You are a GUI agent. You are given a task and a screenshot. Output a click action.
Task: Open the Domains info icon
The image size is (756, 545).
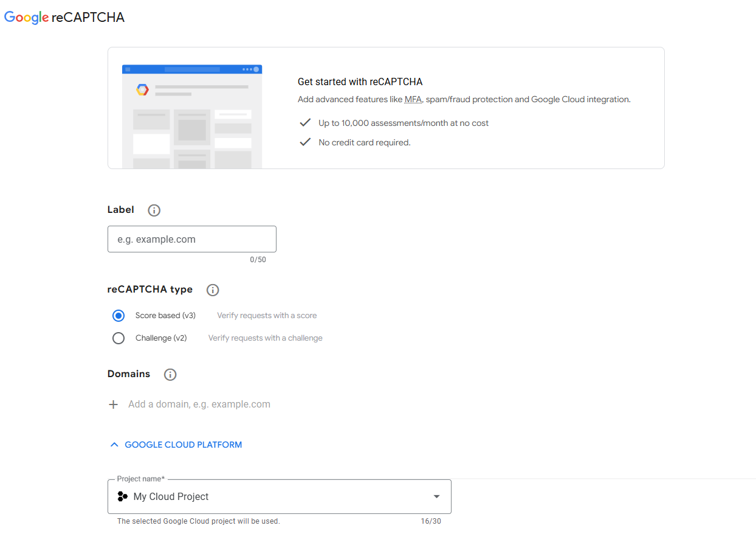point(170,375)
